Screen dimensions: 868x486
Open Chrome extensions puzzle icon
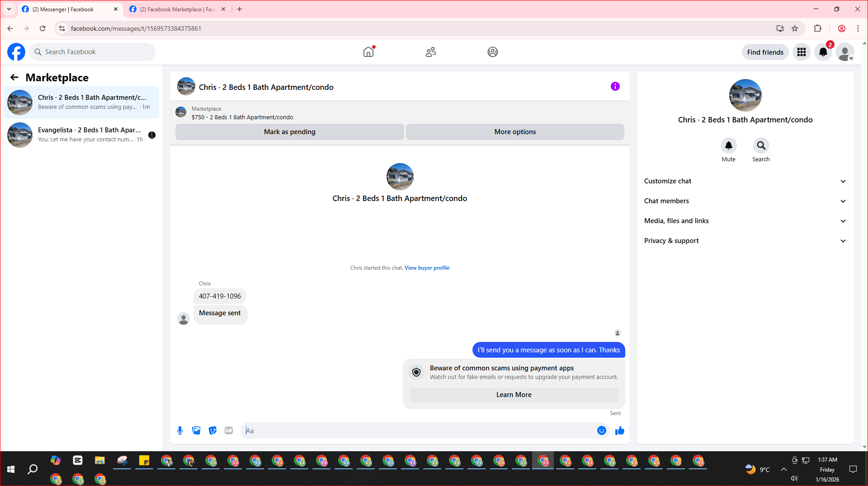click(x=817, y=28)
